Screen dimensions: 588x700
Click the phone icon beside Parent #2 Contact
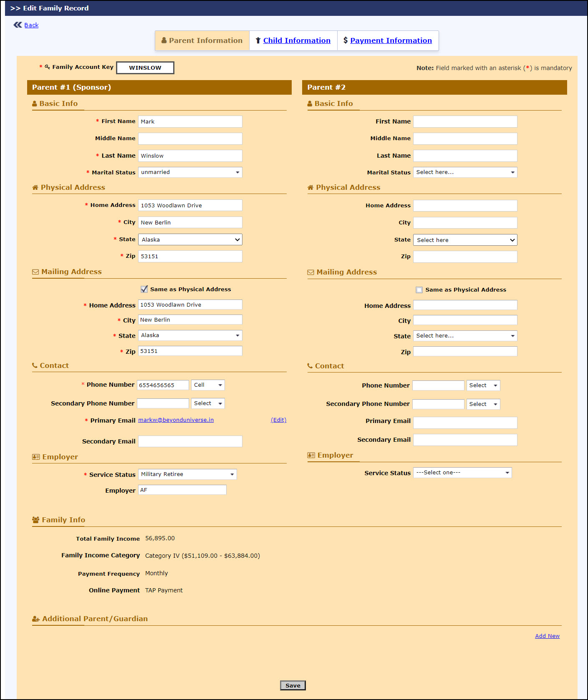click(x=310, y=366)
